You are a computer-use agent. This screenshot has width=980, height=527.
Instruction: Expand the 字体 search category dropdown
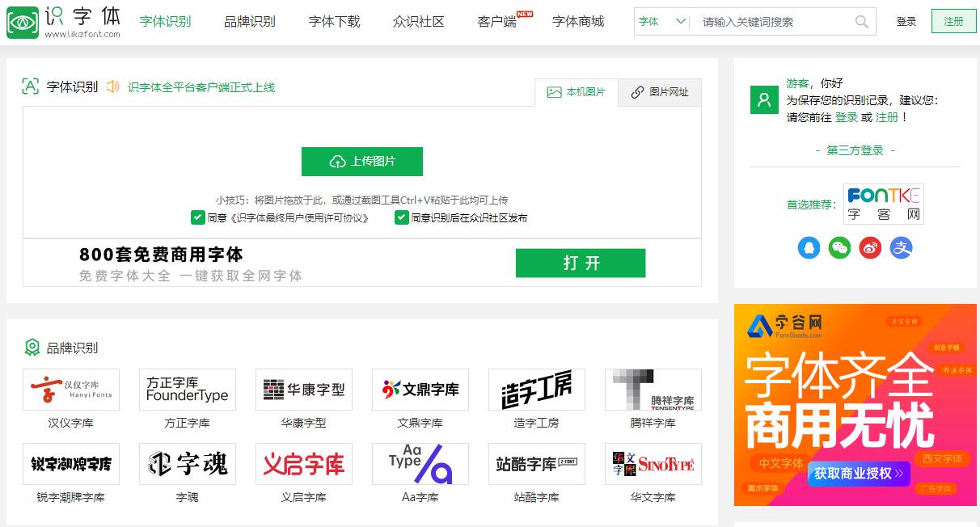point(661,22)
